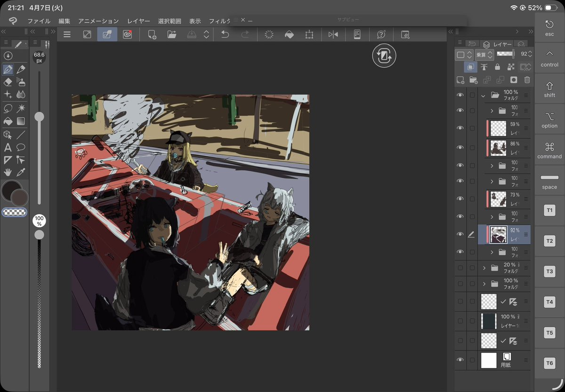Tap the shift edge keyboard key
This screenshot has width=565, height=392.
click(549, 88)
